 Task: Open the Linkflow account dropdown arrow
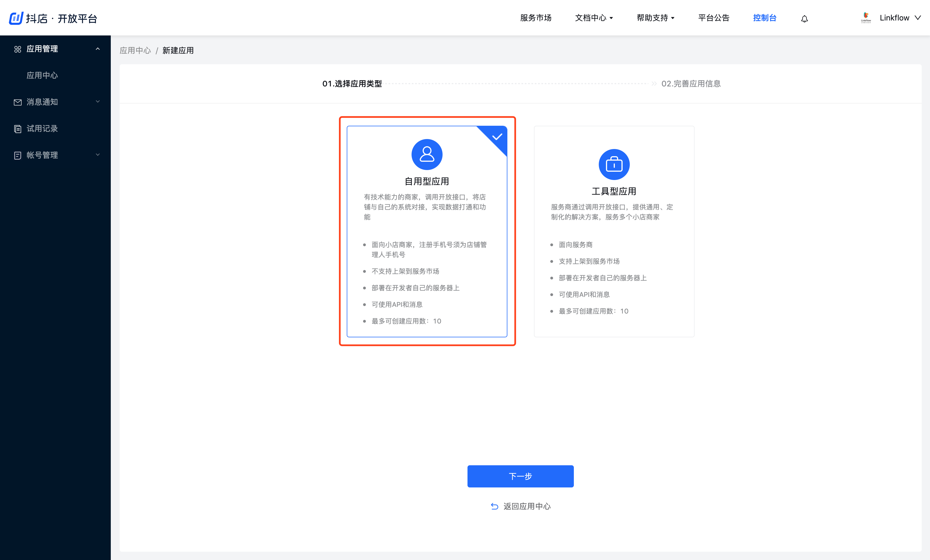(918, 18)
